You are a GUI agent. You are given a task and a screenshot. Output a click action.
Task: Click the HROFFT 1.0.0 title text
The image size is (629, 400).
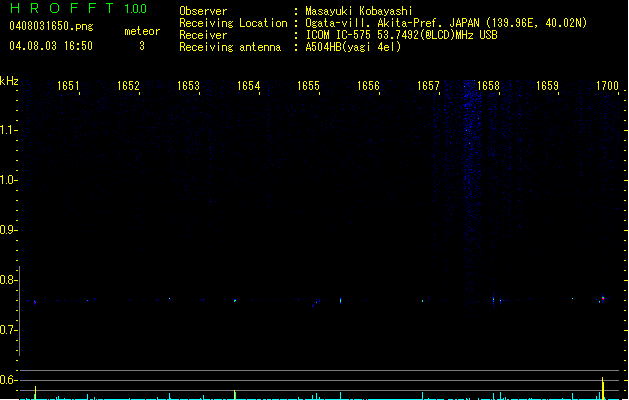click(x=78, y=8)
